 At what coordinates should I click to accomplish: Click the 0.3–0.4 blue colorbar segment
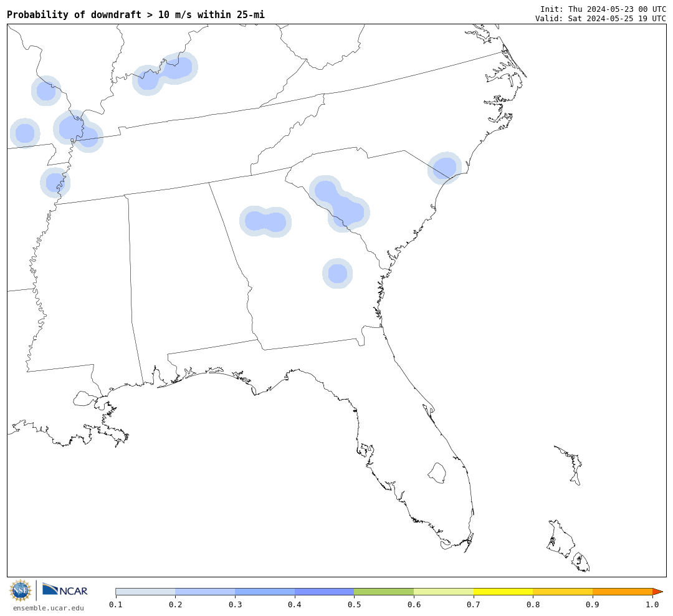(x=265, y=592)
